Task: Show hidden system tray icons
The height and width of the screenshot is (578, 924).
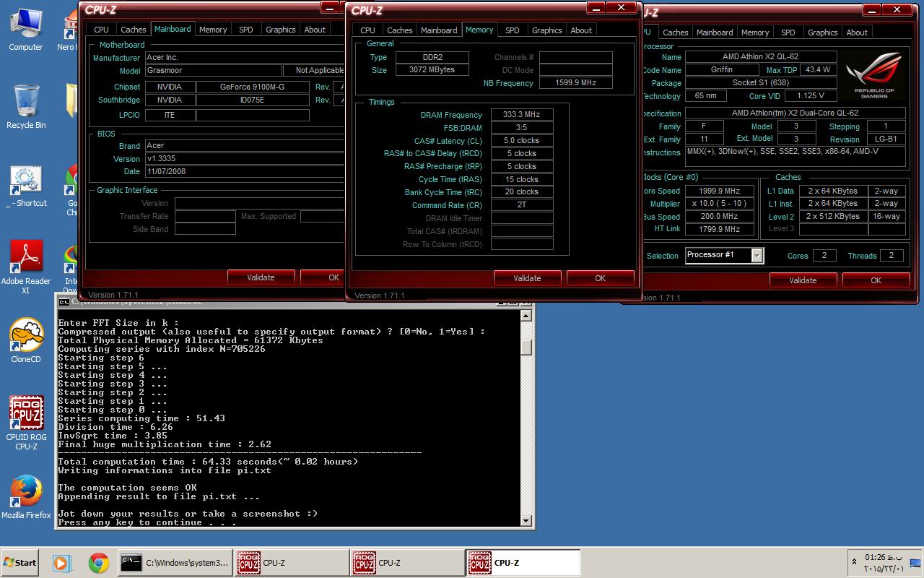Action: coord(855,562)
